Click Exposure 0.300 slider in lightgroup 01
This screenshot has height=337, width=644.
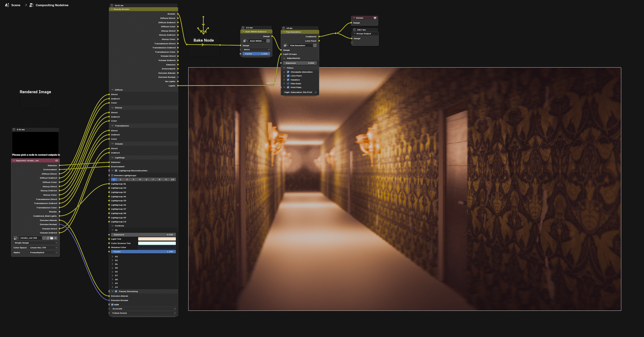point(143,235)
